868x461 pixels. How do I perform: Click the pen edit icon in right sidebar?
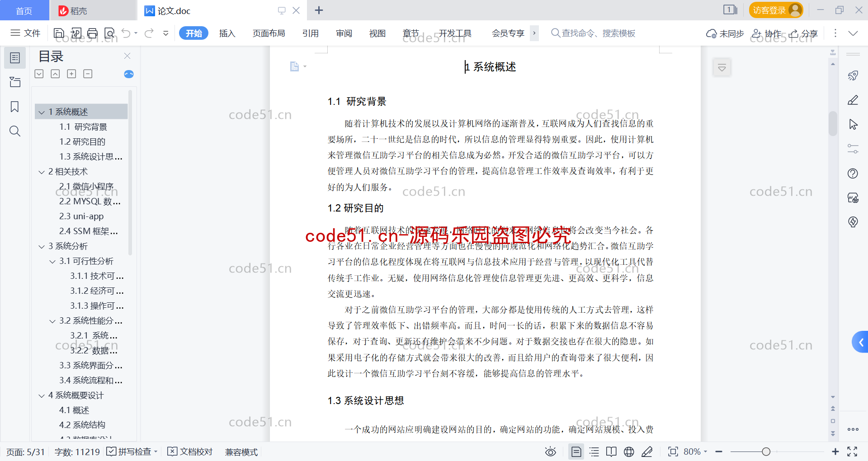853,100
